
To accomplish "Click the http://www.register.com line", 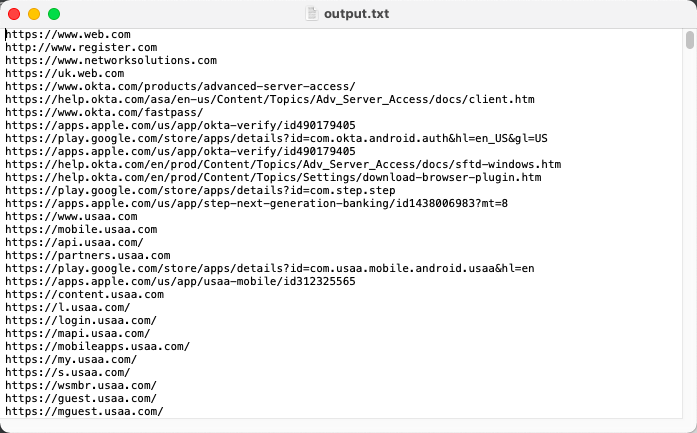I will coord(81,48).
